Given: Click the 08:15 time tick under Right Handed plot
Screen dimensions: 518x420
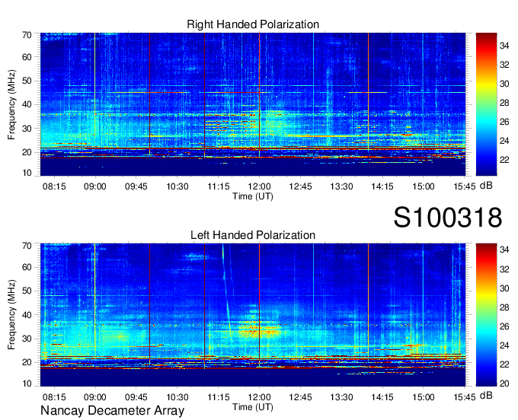Looking at the screenshot, I should coord(54,186).
